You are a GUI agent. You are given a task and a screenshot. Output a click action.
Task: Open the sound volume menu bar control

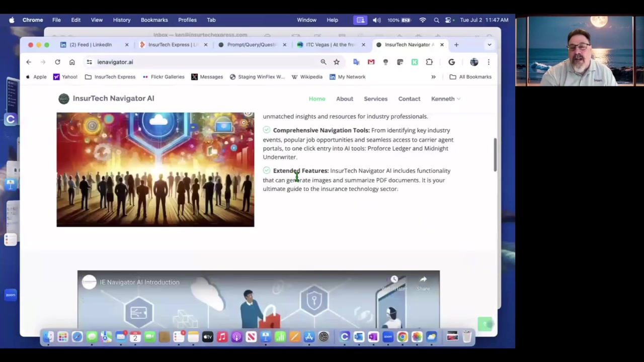click(376, 20)
